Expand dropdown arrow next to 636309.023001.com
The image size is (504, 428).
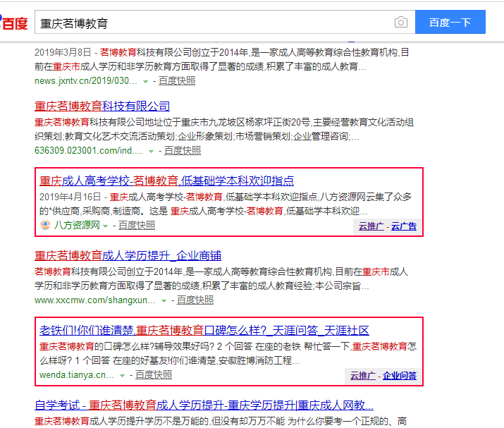pos(151,151)
